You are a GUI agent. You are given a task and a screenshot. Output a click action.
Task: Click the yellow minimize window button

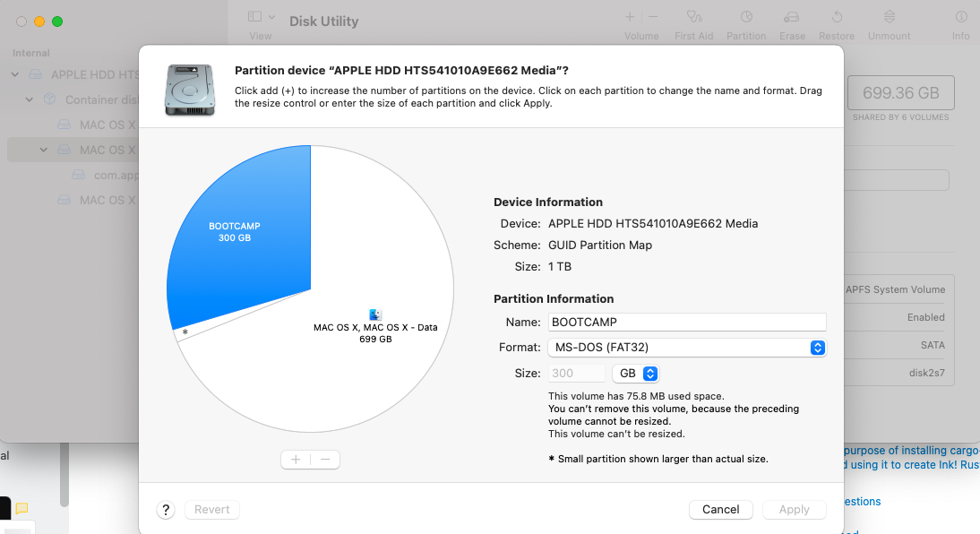[39, 22]
